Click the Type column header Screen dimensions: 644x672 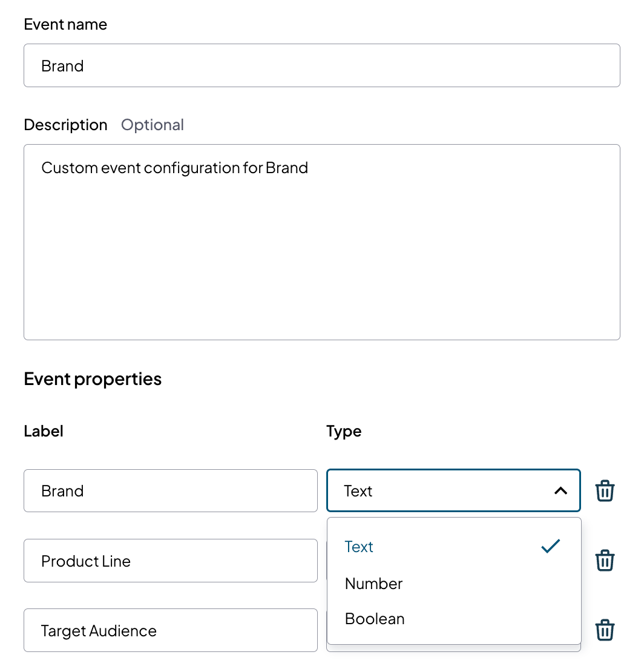point(344,431)
